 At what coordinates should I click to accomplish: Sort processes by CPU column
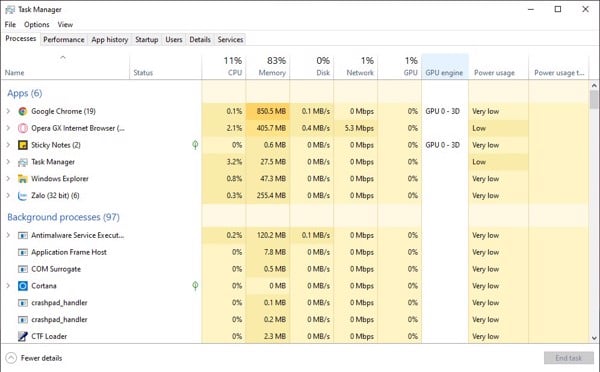(223, 67)
